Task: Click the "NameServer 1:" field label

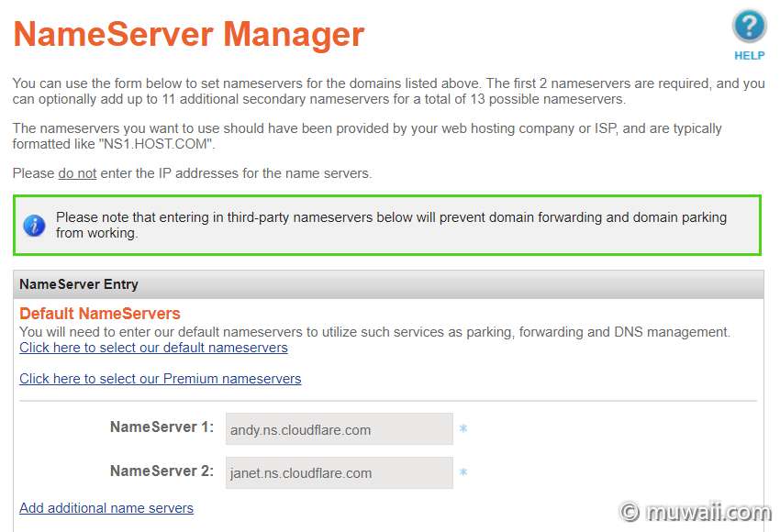Action: click(x=162, y=427)
